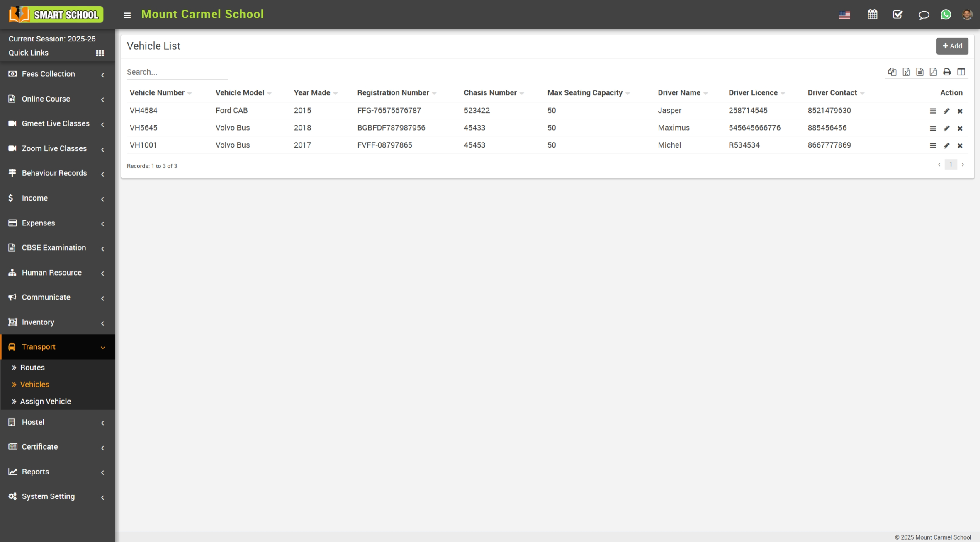Click the Smart School logo
The height and width of the screenshot is (542, 980).
click(56, 15)
